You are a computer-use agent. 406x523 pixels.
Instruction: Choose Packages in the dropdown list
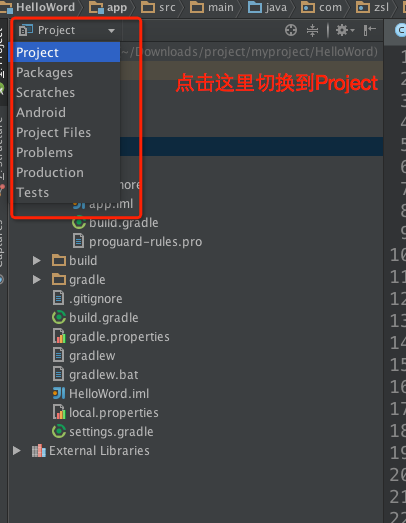pyautogui.click(x=44, y=72)
